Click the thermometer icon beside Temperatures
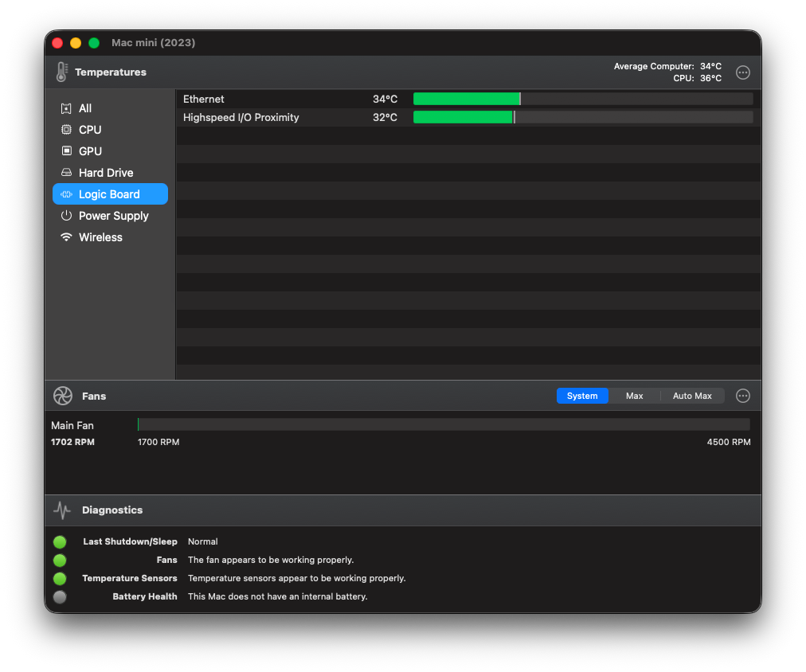The image size is (806, 672). tap(61, 72)
